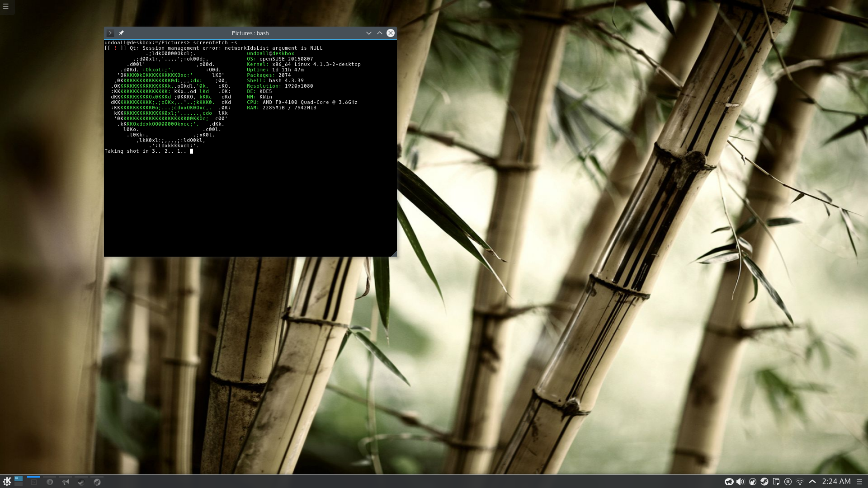The width and height of the screenshot is (868, 488).
Task: Click the Steam tray icon
Action: click(x=764, y=482)
